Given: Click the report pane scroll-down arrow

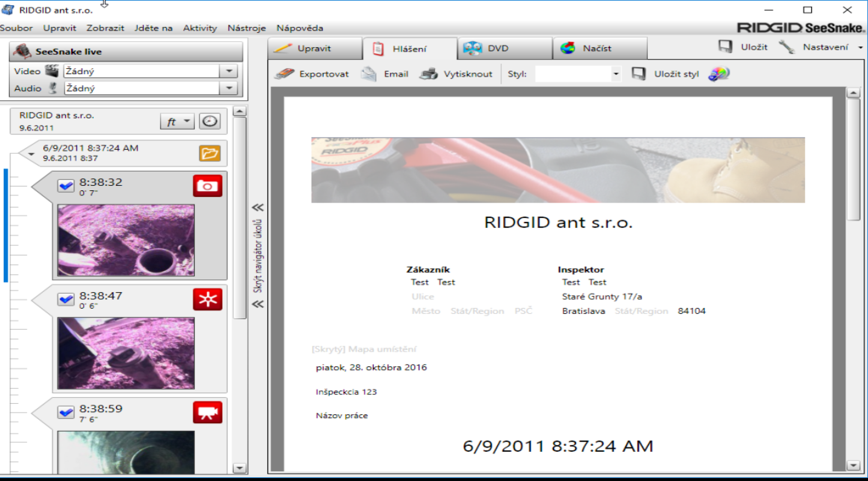Looking at the screenshot, I should [853, 466].
